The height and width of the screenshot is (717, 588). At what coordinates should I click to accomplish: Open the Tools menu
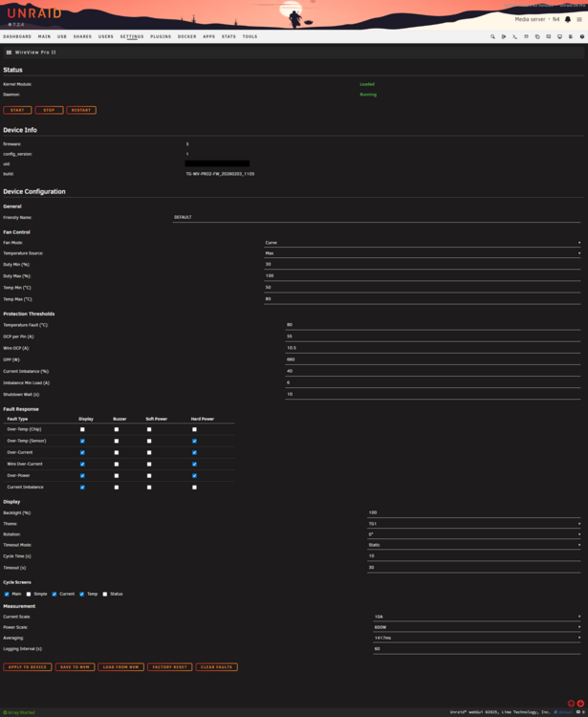pos(250,36)
